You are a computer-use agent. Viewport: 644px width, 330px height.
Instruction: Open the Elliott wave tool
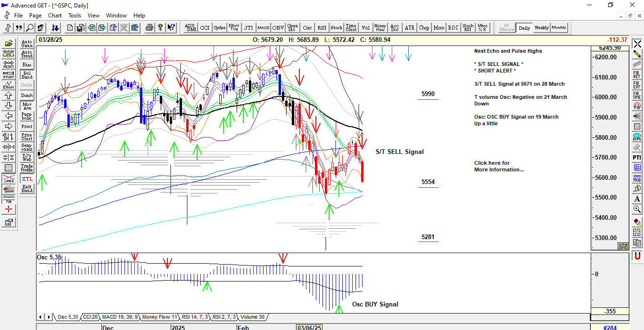click(8, 85)
